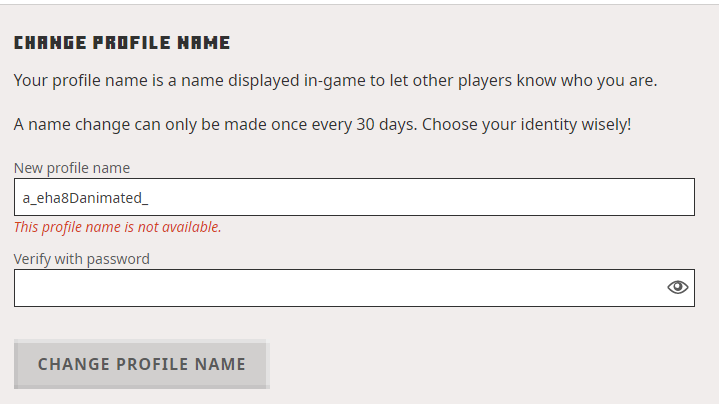Click the red "not available" error message
This screenshot has width=721, height=404.
coord(118,227)
